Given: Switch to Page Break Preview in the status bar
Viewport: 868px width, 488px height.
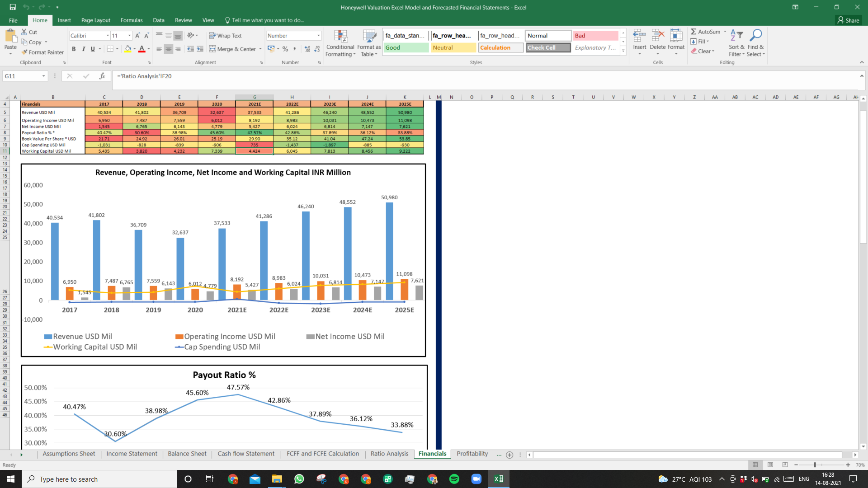Looking at the screenshot, I should pos(785,465).
